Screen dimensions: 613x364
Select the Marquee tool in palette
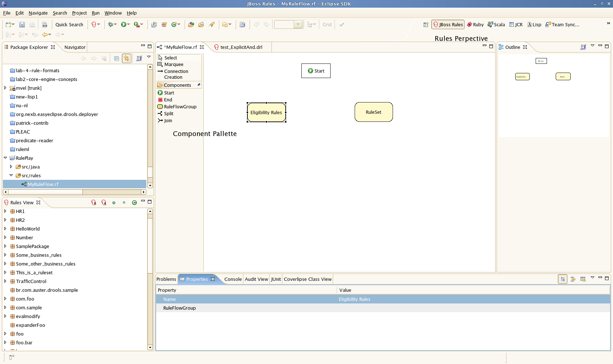(x=173, y=65)
